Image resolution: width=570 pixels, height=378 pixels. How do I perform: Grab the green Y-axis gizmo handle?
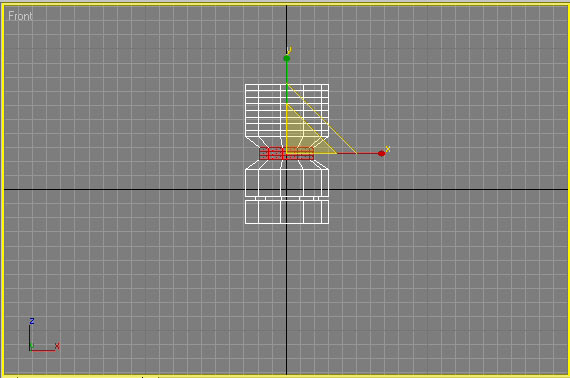click(x=287, y=59)
